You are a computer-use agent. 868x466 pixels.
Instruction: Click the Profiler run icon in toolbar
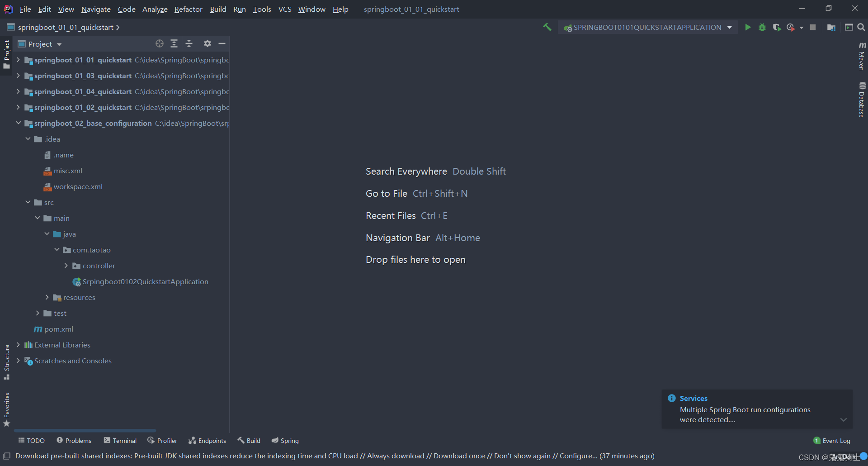(791, 28)
